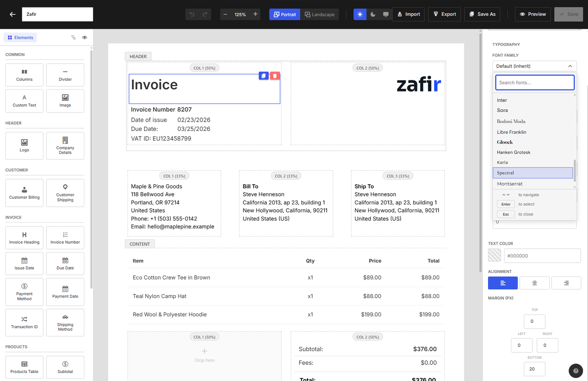The image size is (588, 381).
Task: Choose the Hanken Grotesk font
Action: pos(533,152)
